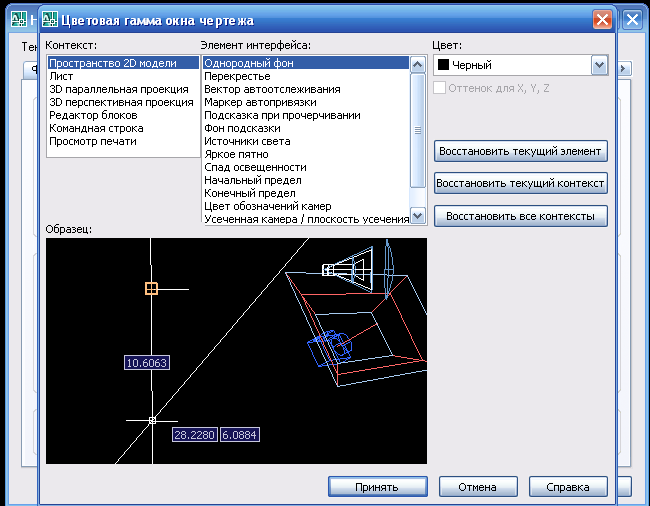
Task: Select Источники света element
Action: pyautogui.click(x=306, y=141)
